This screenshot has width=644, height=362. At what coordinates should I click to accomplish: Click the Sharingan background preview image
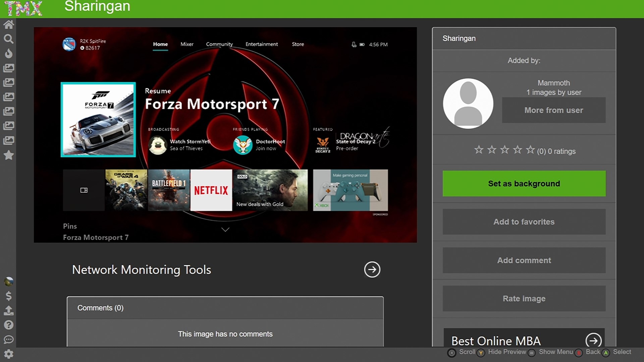point(225,135)
